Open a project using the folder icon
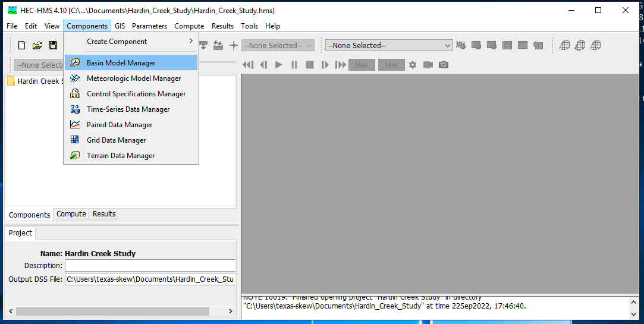 [x=37, y=46]
